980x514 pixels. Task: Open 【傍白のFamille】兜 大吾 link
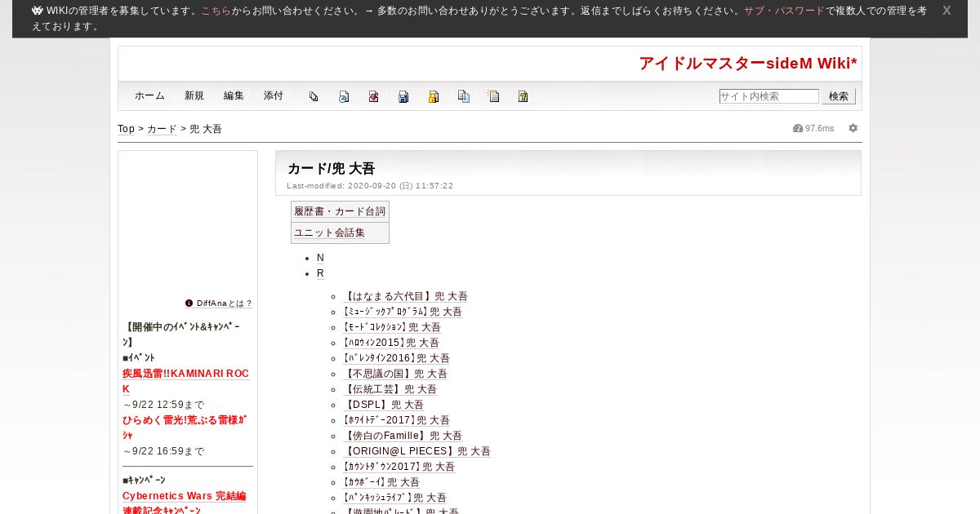pos(402,436)
